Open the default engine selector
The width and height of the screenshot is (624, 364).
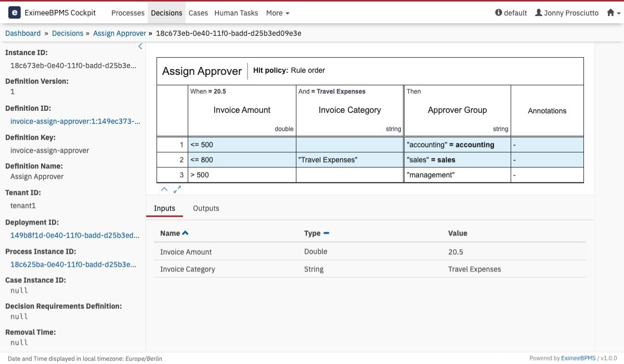511,13
